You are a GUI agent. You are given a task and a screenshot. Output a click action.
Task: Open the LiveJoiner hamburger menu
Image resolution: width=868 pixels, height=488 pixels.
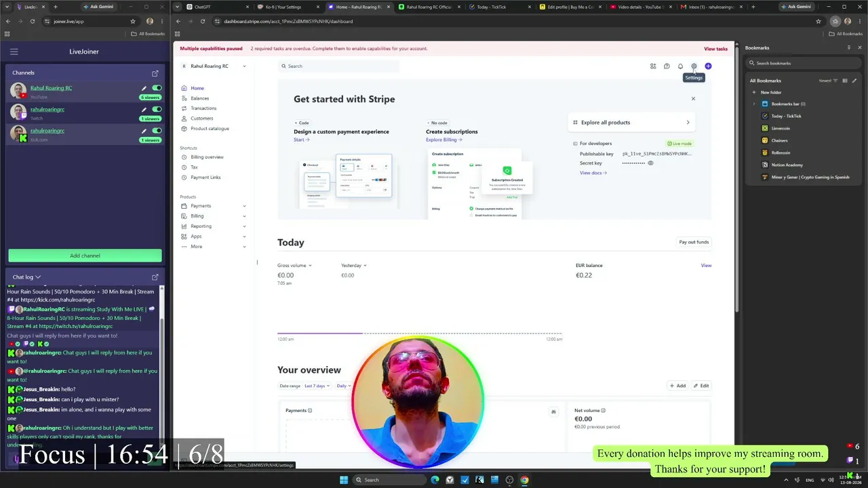14,52
